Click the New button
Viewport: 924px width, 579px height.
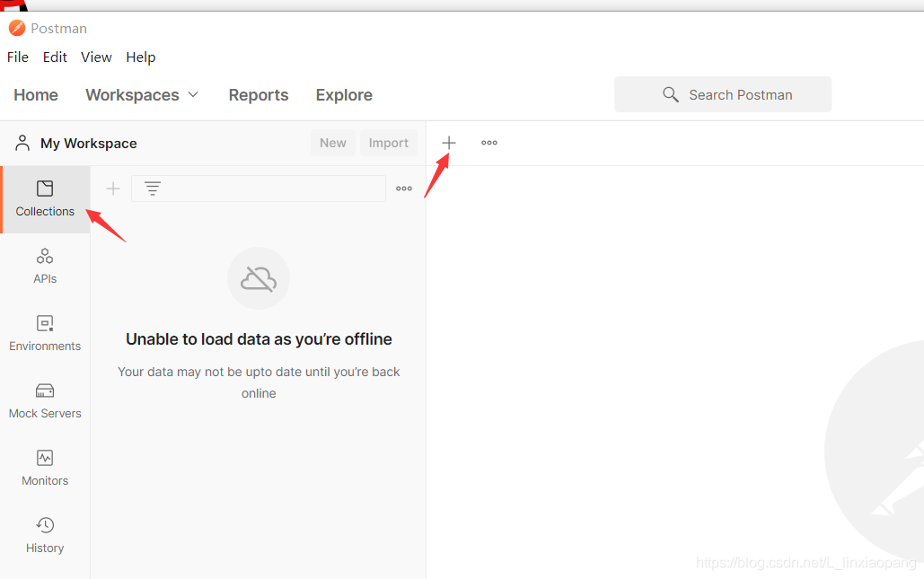pos(333,143)
